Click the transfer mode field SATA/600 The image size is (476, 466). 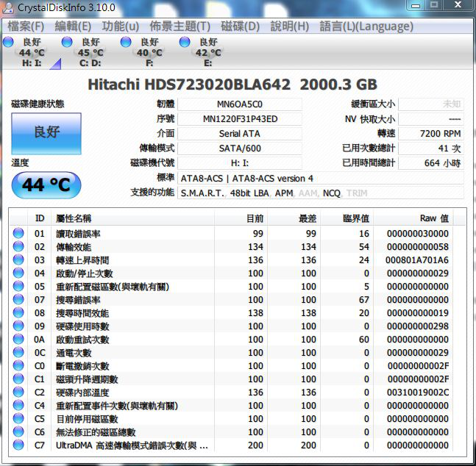click(240, 148)
